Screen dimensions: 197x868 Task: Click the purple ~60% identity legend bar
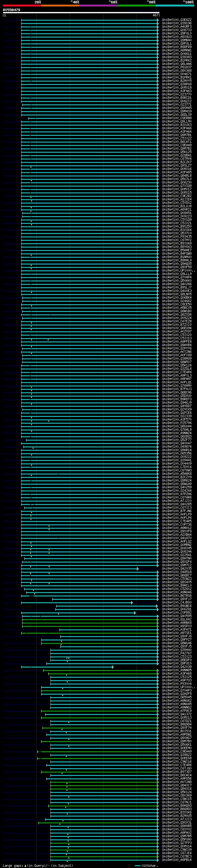coord(99,6)
